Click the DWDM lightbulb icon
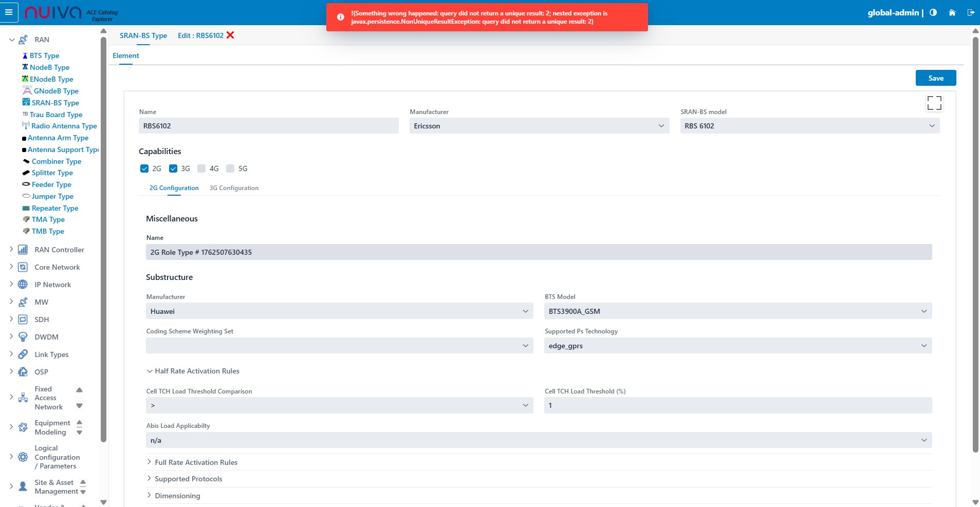 (23, 337)
